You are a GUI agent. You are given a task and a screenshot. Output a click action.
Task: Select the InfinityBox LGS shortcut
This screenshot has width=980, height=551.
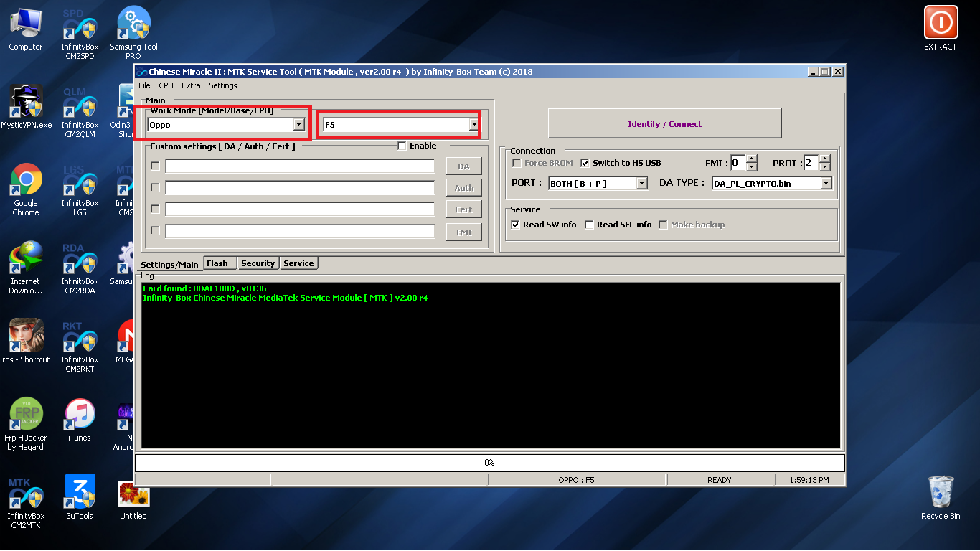[x=80, y=190]
